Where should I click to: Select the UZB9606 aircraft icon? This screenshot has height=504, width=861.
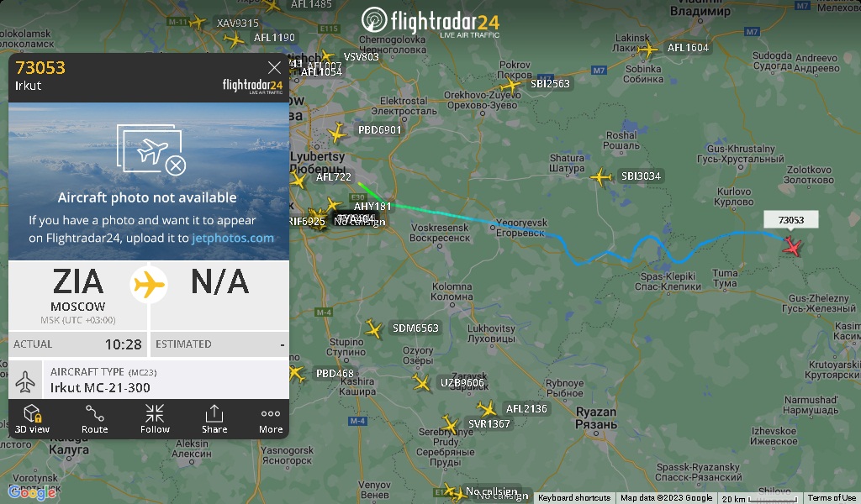(422, 382)
